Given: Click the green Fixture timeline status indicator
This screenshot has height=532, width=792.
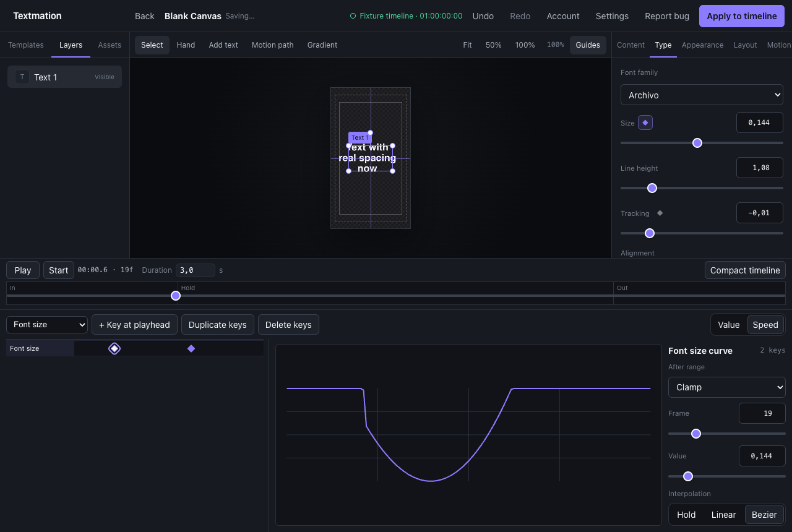Looking at the screenshot, I should pos(406,16).
